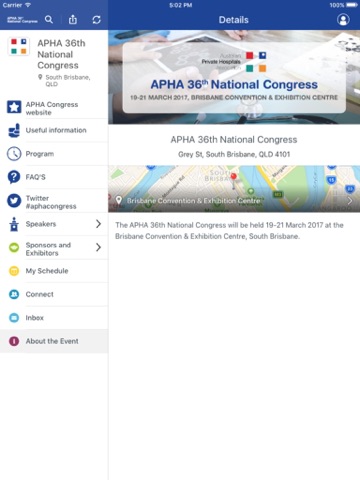Tap the APHA 36th National Congress banner image

234,77
